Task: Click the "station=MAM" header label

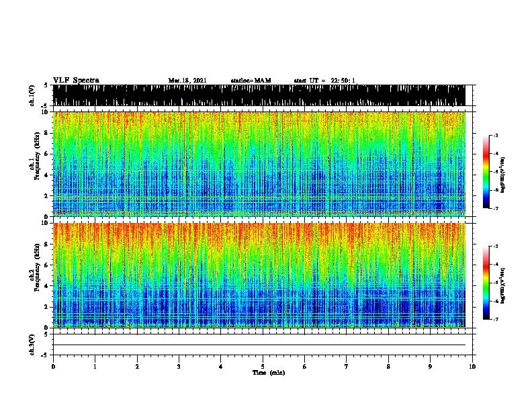Action: [251, 81]
